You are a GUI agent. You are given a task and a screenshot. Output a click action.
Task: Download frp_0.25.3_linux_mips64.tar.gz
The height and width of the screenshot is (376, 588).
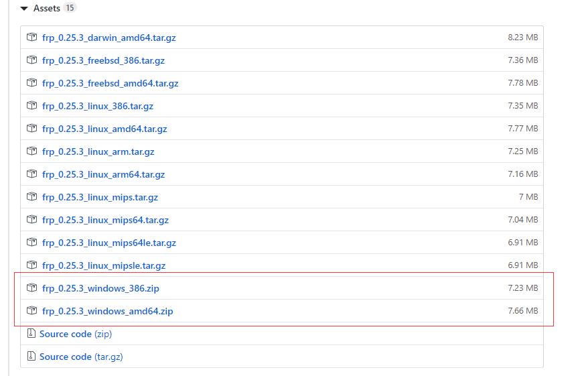105,221
